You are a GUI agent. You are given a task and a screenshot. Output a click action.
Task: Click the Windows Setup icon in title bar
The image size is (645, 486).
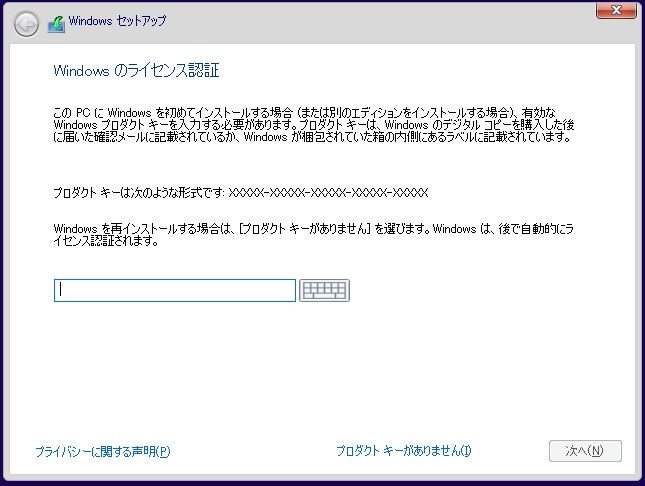click(56, 24)
